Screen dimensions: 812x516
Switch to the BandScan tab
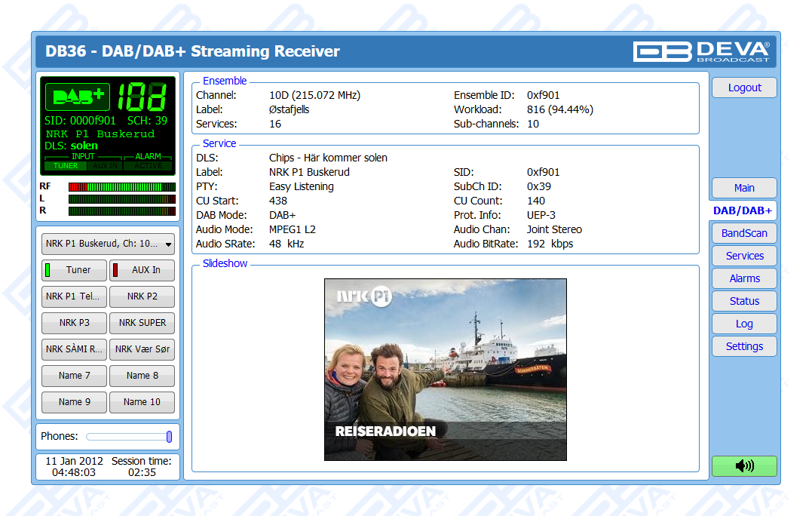pyautogui.click(x=743, y=233)
